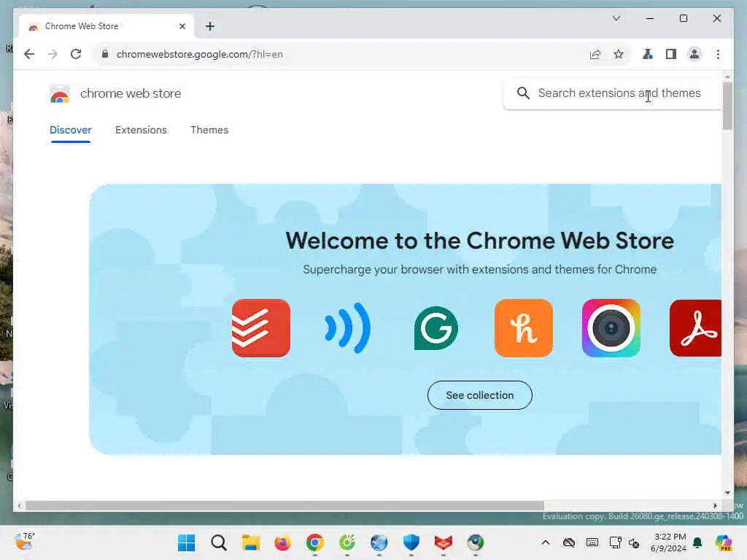This screenshot has height=560, width=747.
Task: Click the colorful camera extension icon
Action: pyautogui.click(x=611, y=328)
